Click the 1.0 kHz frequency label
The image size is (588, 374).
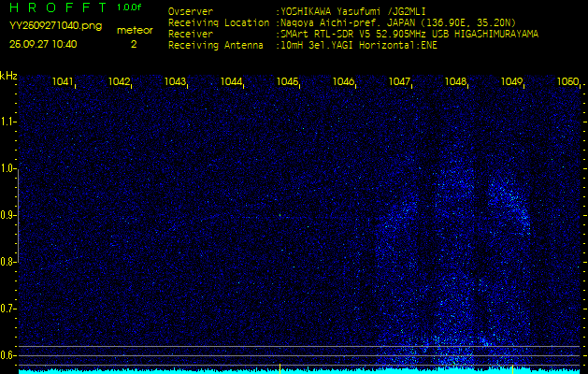pos(7,168)
